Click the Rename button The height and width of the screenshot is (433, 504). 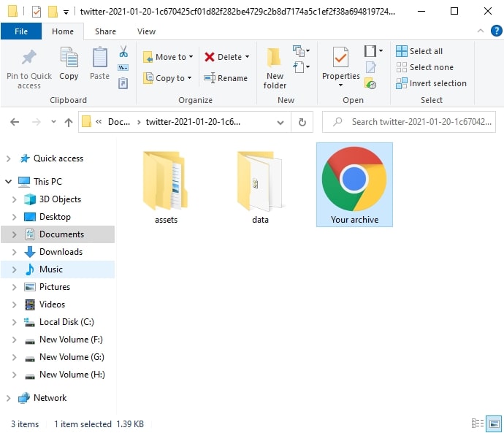[x=226, y=78]
